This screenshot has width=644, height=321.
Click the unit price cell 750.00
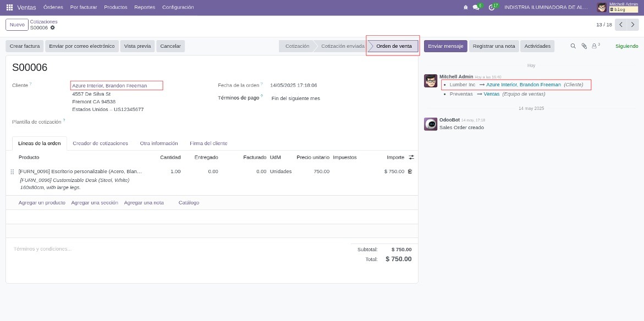[x=322, y=171]
